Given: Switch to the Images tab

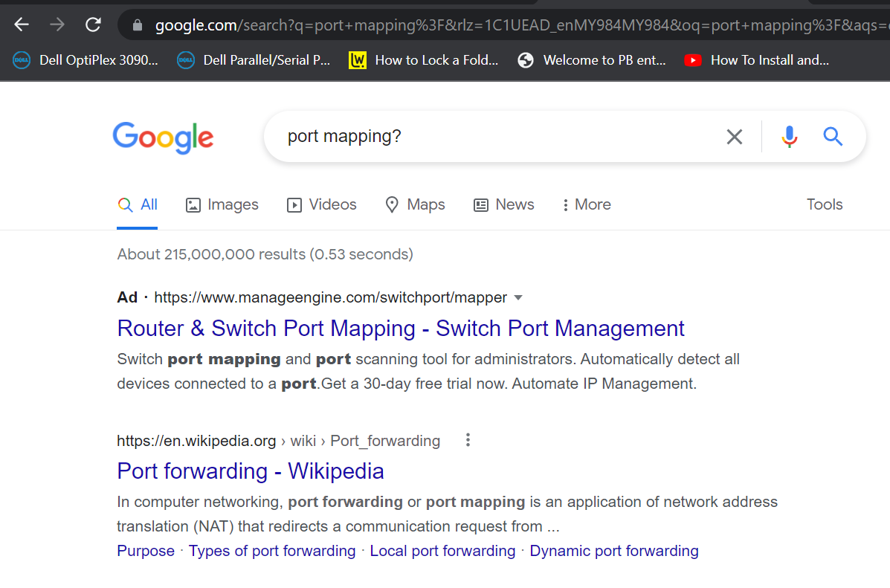Looking at the screenshot, I should tap(222, 205).
